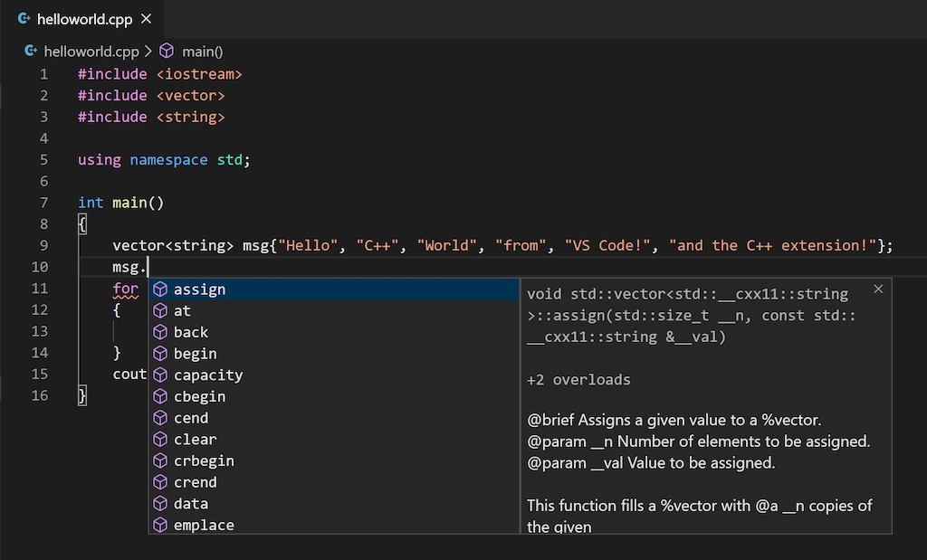927x560 pixels.
Task: Click the main() symbol icon in breadcrumb
Action: [167, 52]
